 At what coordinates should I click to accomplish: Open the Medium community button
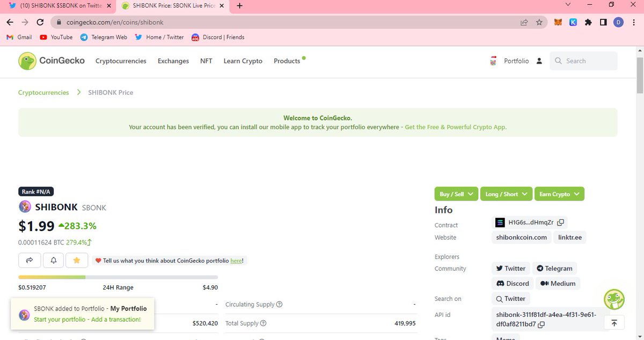pyautogui.click(x=558, y=283)
